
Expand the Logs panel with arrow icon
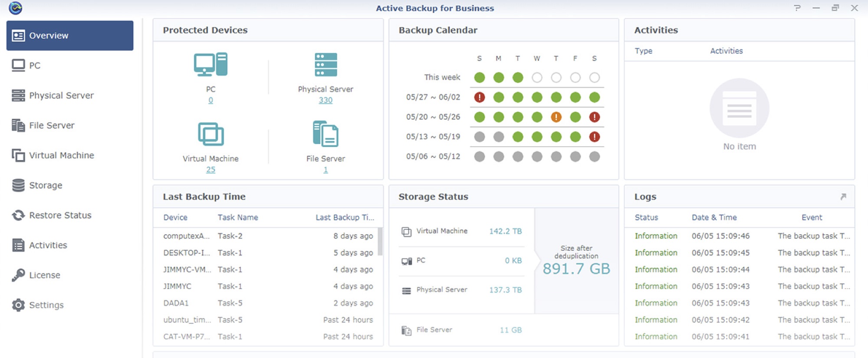coord(843,197)
